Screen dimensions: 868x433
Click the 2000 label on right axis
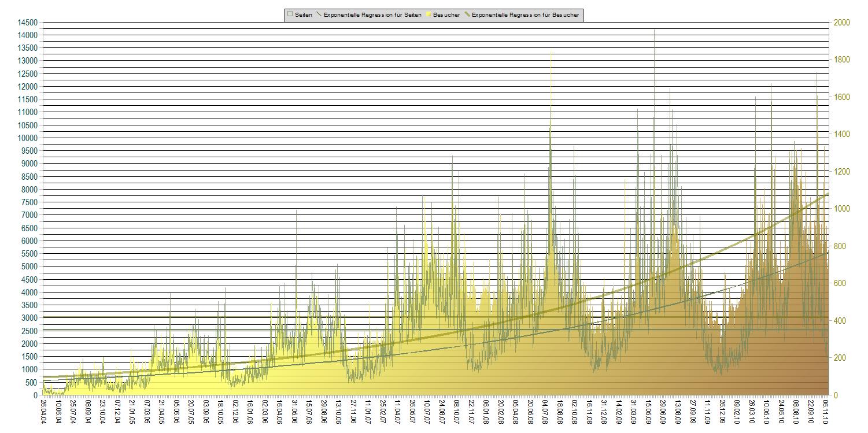pos(842,23)
